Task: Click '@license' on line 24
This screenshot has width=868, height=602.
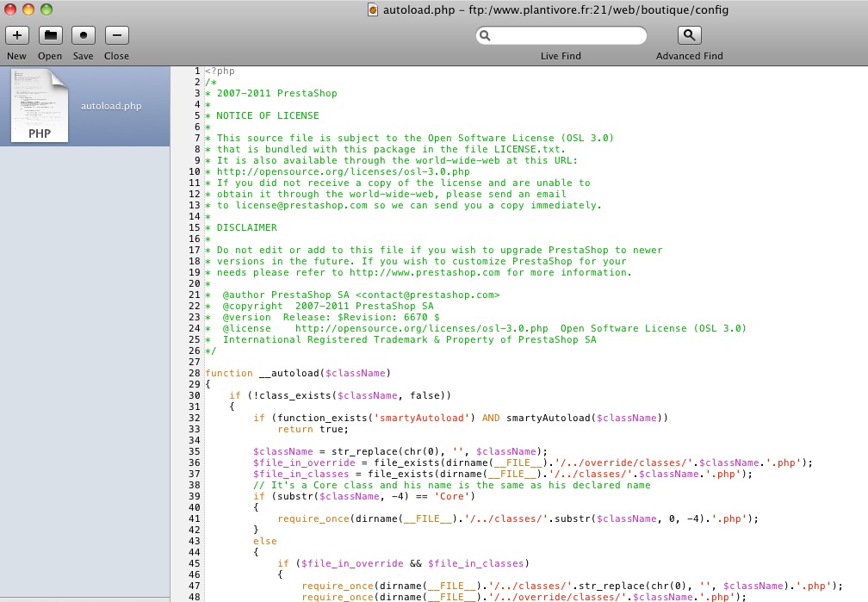Action: tap(247, 328)
